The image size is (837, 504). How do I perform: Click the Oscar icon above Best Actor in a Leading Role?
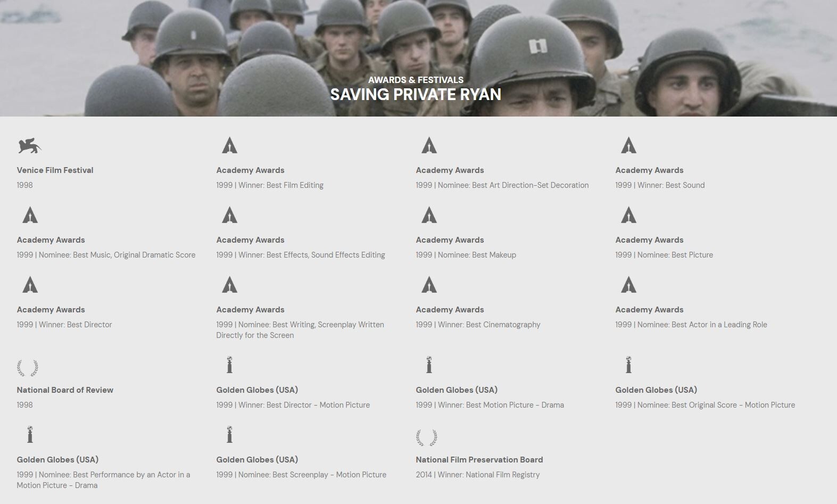point(628,285)
